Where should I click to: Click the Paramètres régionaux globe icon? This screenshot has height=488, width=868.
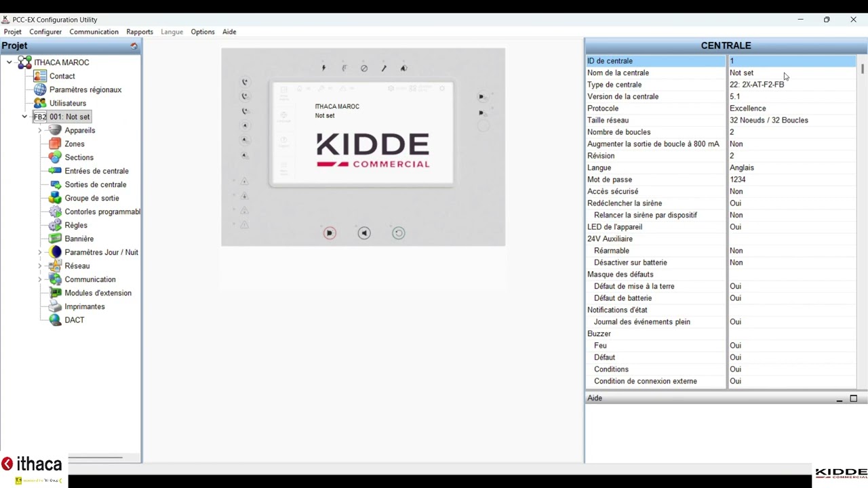pos(40,89)
